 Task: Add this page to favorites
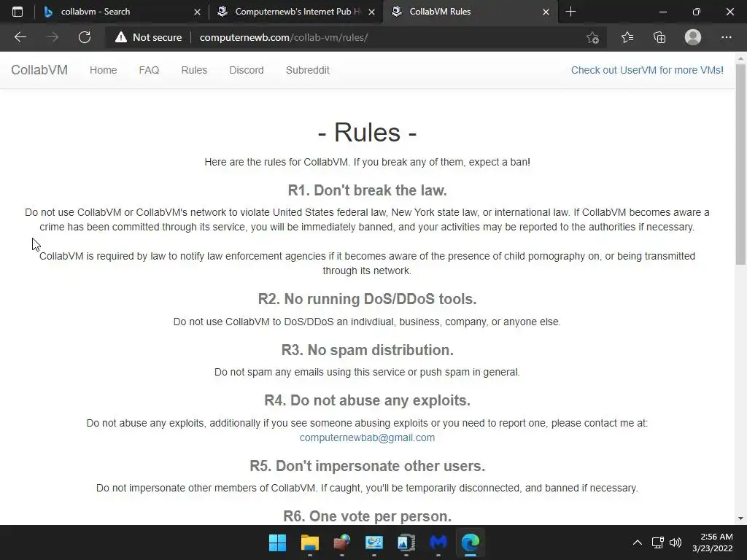click(592, 38)
